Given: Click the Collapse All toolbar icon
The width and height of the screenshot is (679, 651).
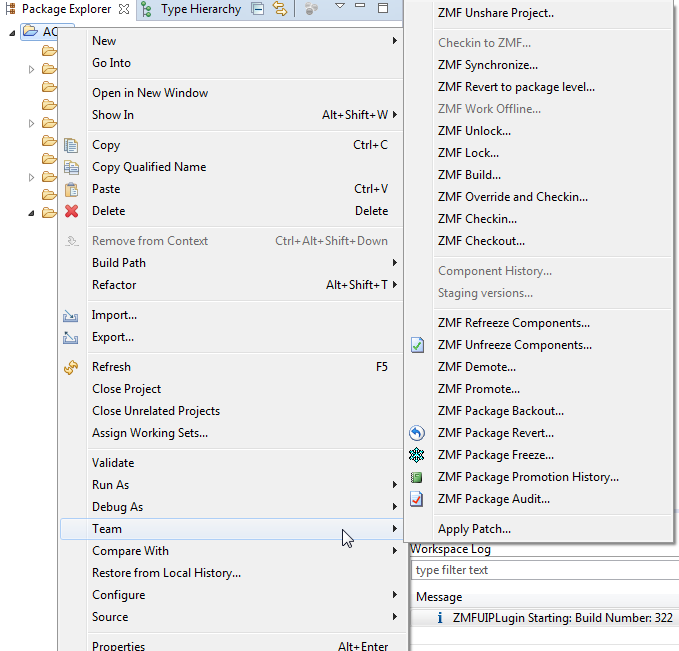Looking at the screenshot, I should click(257, 9).
